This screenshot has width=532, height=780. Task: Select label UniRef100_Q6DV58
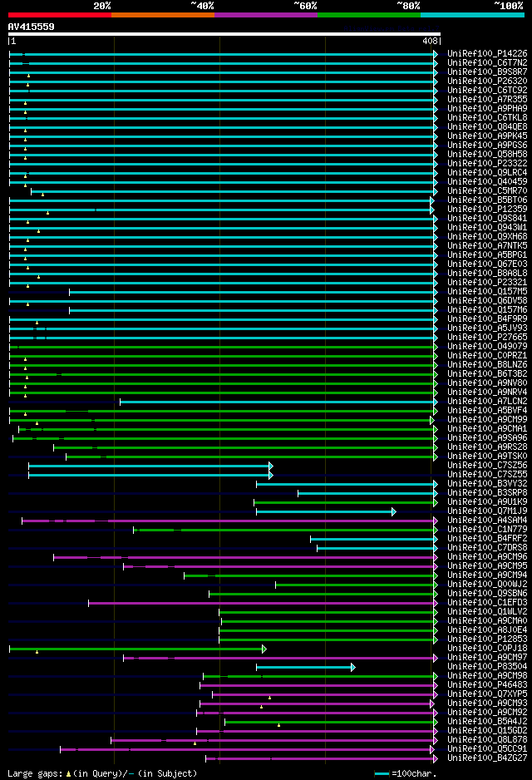pyautogui.click(x=487, y=300)
